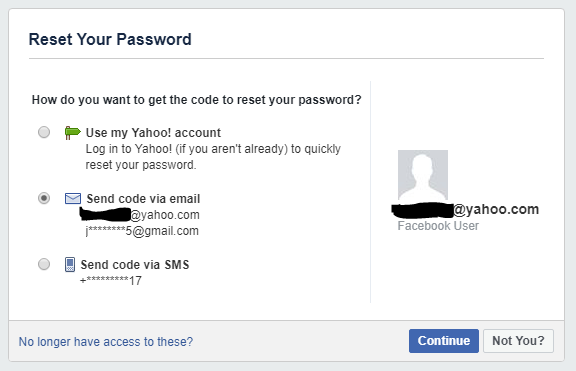Click the mobile phone SMS icon
This screenshot has height=371, width=576.
[x=70, y=264]
